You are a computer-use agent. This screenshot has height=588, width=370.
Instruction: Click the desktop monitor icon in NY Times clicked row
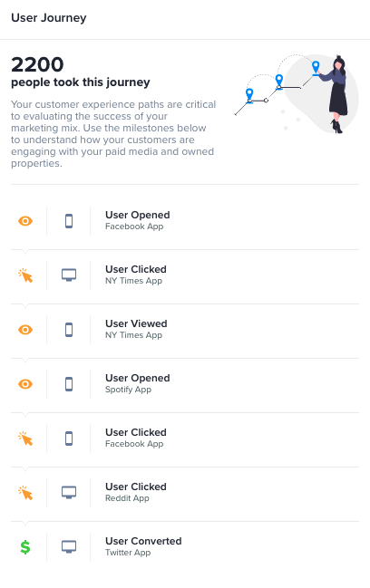tap(69, 275)
